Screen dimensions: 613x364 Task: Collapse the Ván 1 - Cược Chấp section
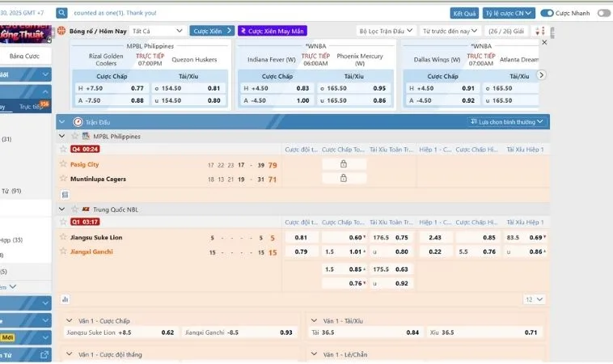(x=70, y=320)
